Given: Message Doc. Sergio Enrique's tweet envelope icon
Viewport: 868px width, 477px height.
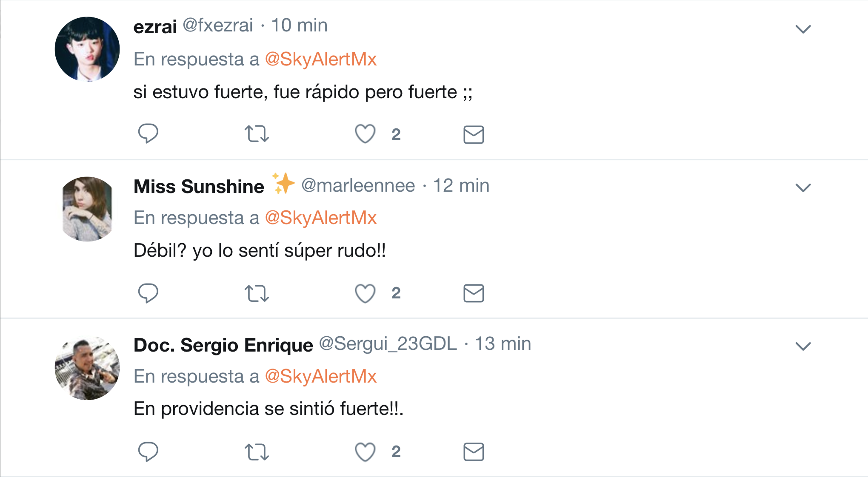Looking at the screenshot, I should pos(474,452).
